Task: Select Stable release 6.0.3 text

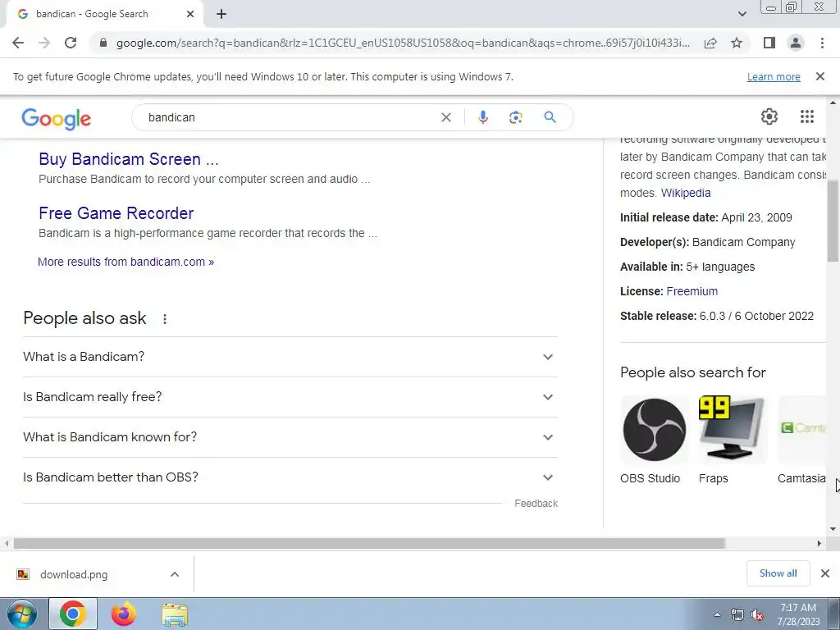Action: point(717,316)
